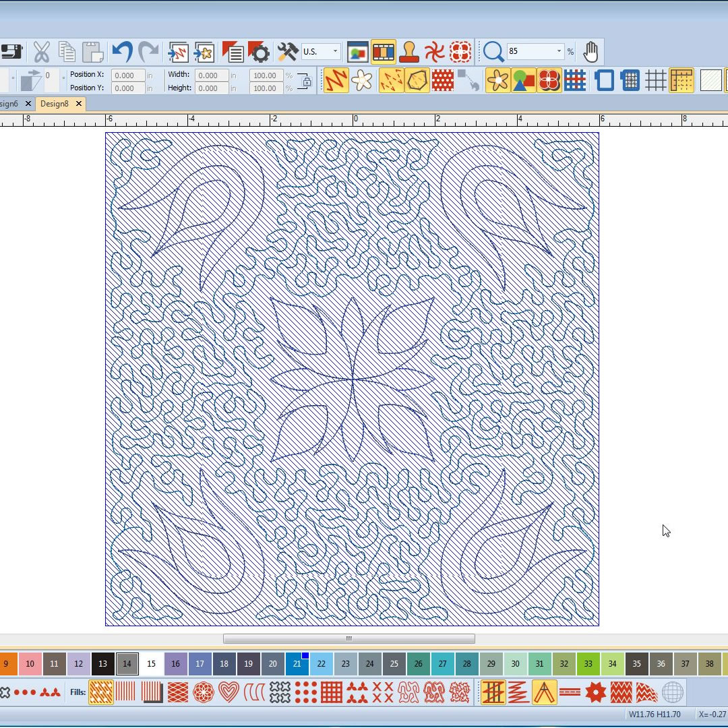Click the Width input field
The width and height of the screenshot is (728, 728).
pyautogui.click(x=211, y=75)
